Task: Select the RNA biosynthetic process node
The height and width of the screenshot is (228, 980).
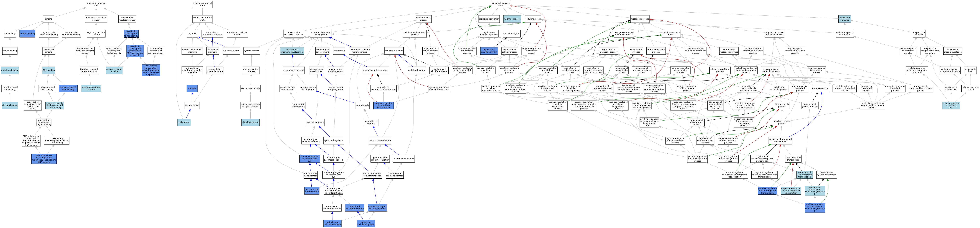Action: [782, 122]
